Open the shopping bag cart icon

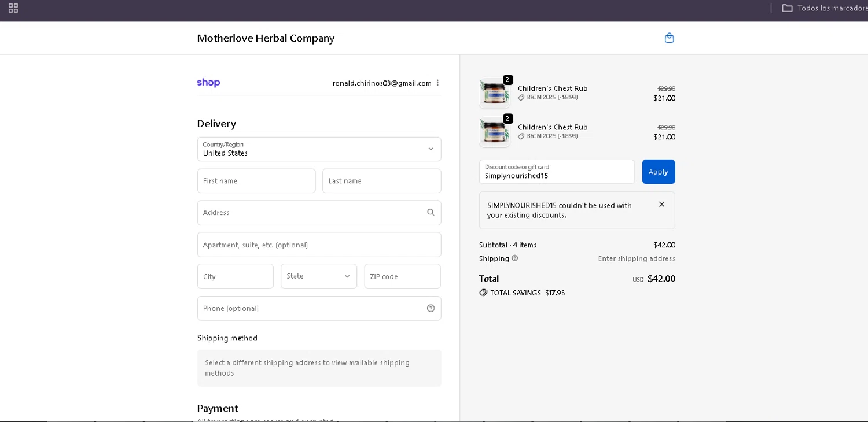(x=670, y=38)
